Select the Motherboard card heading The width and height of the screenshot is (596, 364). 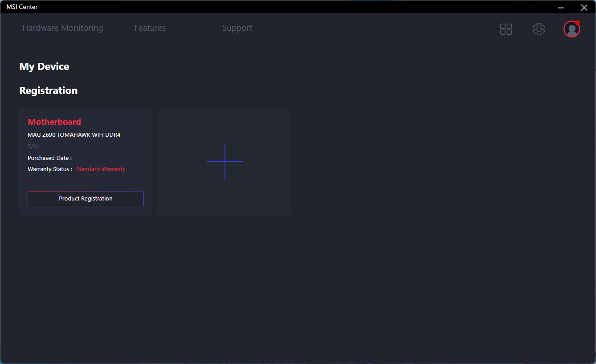point(54,122)
